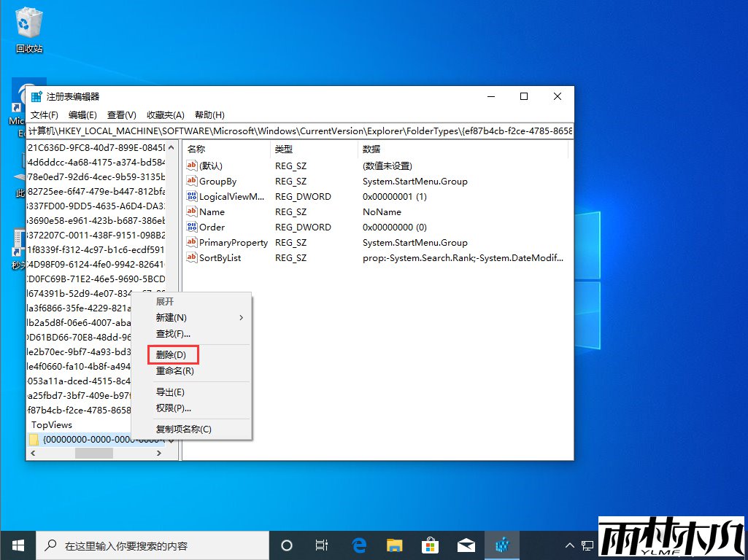Screen dimensions: 748x560
Task: Open Task View on the taskbar
Action: pos(322,545)
